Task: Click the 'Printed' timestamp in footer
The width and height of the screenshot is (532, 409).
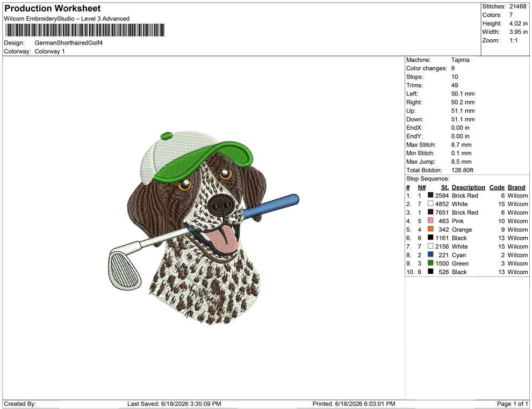Action: [x=354, y=404]
